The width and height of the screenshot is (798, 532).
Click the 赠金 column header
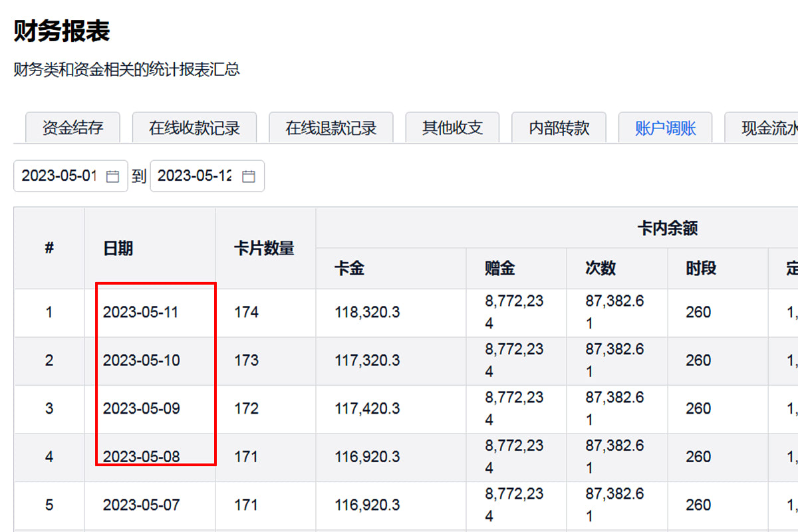pos(500,269)
